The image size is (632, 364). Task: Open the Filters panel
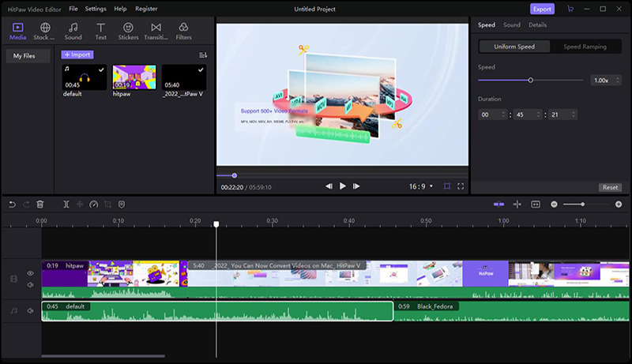point(183,32)
